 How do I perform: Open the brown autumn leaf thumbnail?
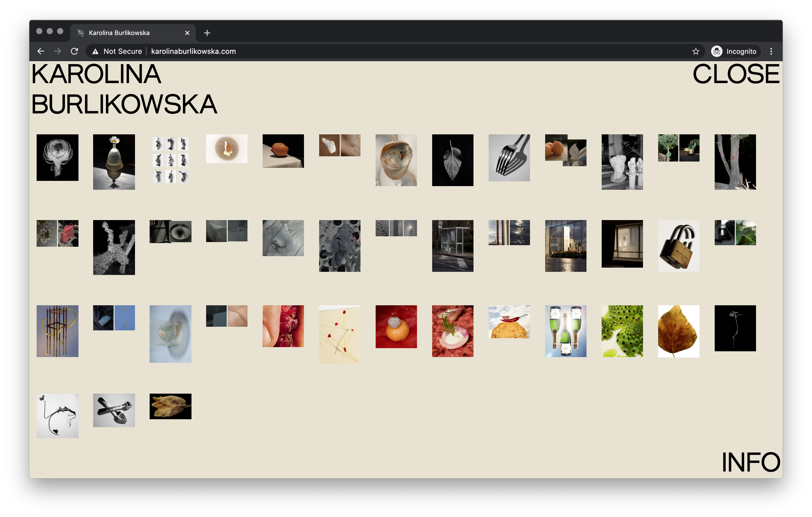679,331
